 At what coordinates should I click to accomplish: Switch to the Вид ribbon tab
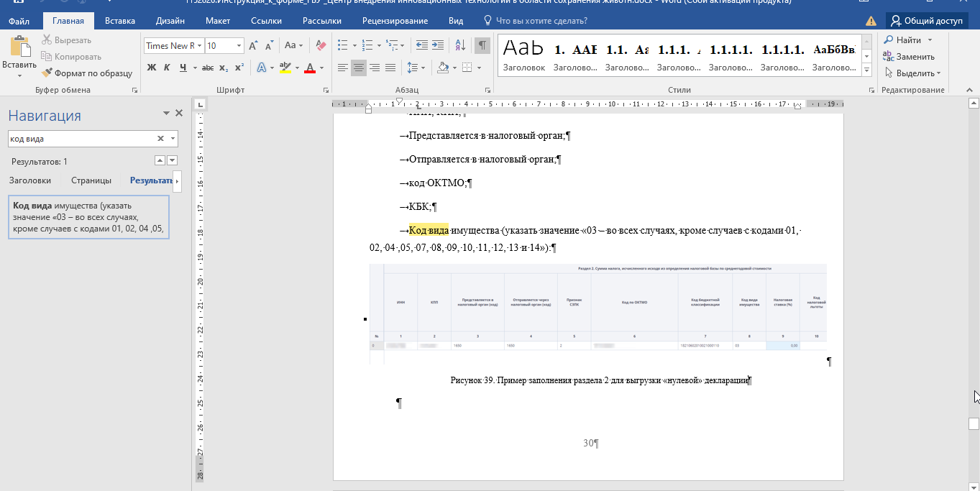point(456,21)
